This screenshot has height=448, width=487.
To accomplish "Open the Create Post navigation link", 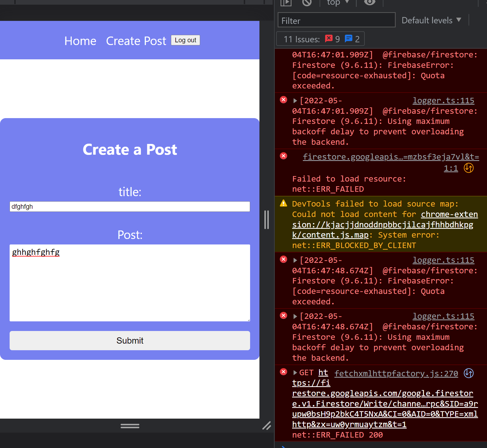I will pyautogui.click(x=136, y=41).
